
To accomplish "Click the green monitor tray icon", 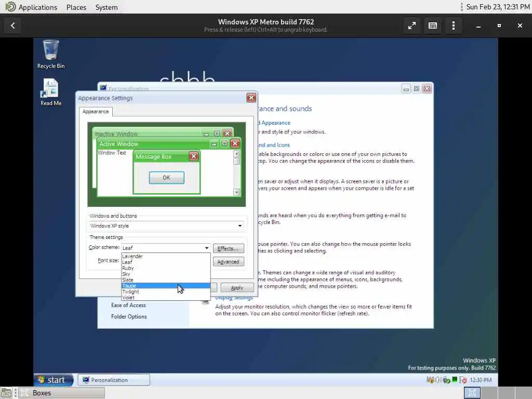I will click(455, 379).
